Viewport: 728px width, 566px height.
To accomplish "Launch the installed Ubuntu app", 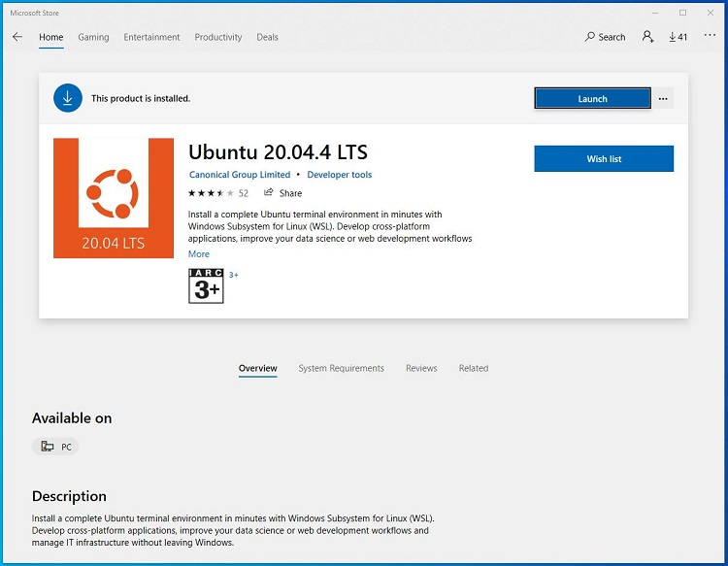I will click(592, 98).
